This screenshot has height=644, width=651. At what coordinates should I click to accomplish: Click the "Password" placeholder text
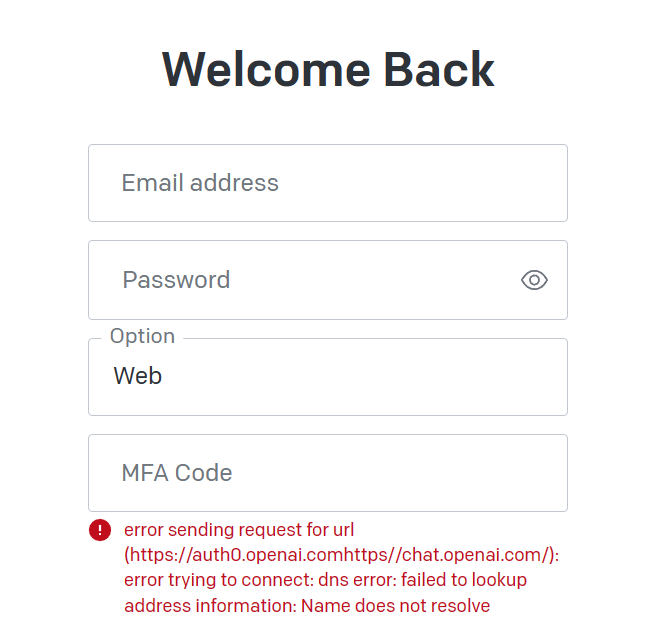(x=176, y=280)
